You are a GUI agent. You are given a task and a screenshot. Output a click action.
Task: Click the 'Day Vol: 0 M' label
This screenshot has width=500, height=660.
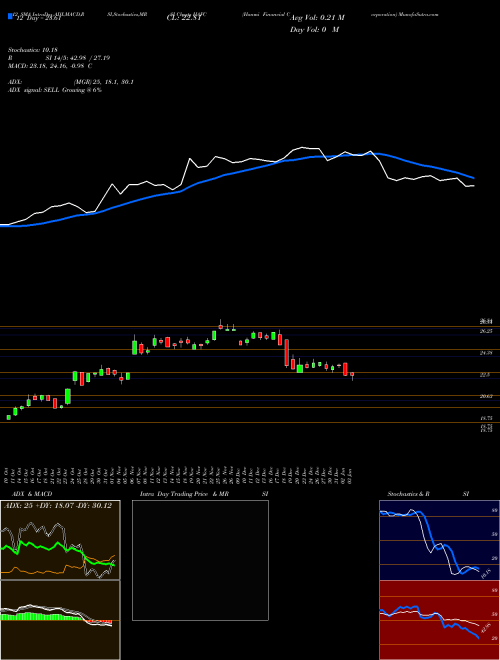tap(314, 30)
